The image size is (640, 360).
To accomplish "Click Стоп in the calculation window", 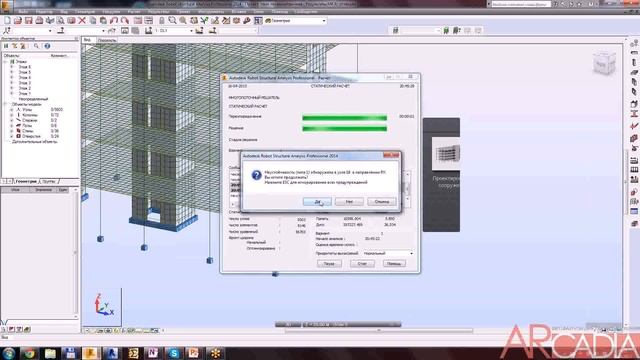I will click(x=362, y=264).
